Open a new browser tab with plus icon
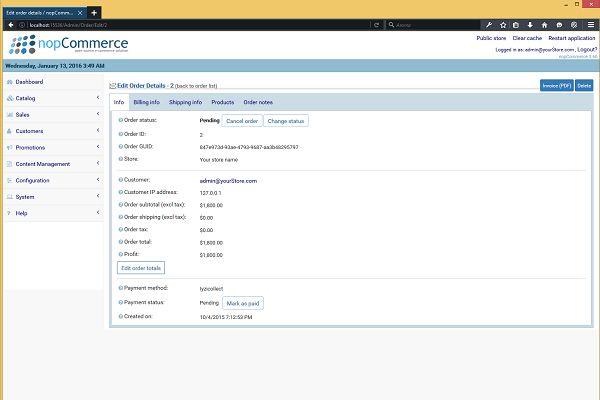 [x=94, y=11]
